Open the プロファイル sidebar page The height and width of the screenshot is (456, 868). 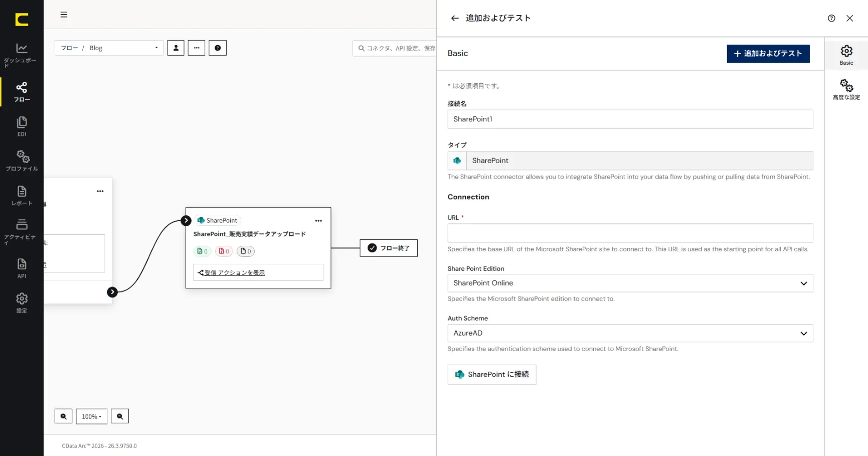[x=22, y=161]
